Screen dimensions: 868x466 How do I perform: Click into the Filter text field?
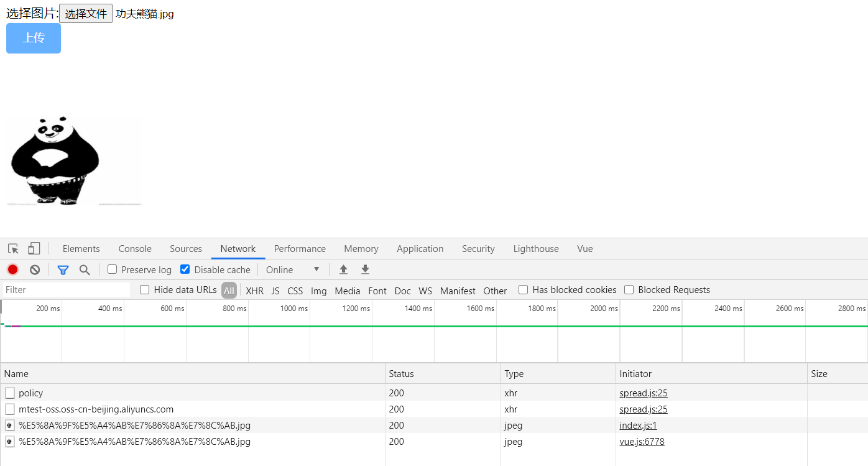(x=66, y=290)
